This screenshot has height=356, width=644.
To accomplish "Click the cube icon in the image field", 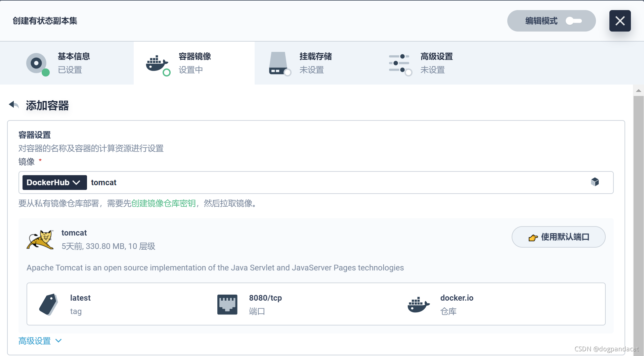I will [595, 182].
